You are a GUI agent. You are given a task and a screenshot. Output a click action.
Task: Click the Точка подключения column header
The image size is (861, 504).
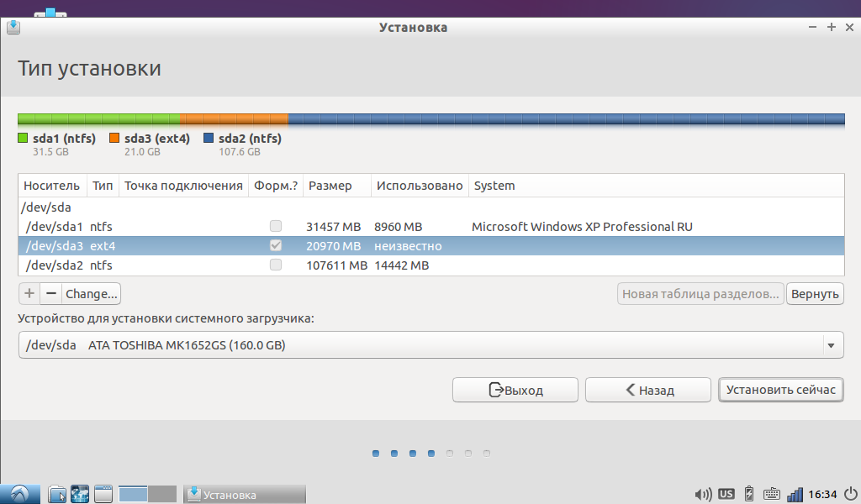click(x=183, y=186)
